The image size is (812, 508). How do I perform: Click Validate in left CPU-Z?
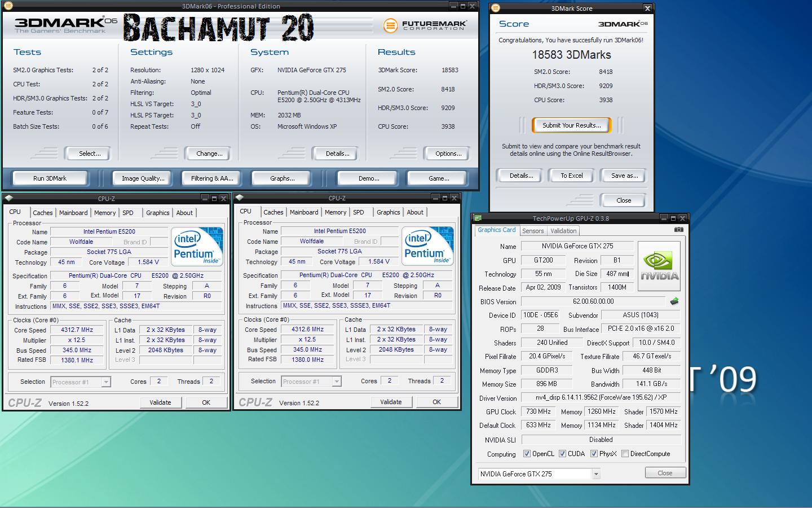(x=160, y=402)
